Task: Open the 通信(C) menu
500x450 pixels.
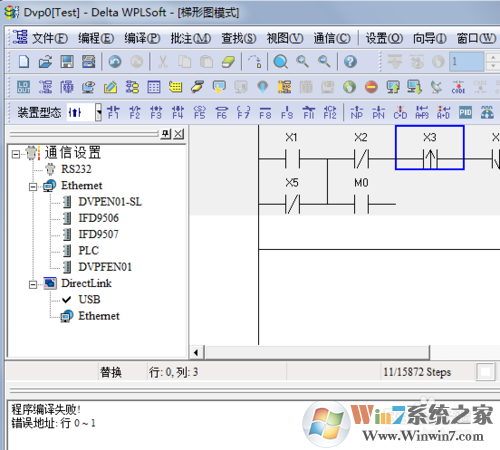Action: (x=332, y=38)
